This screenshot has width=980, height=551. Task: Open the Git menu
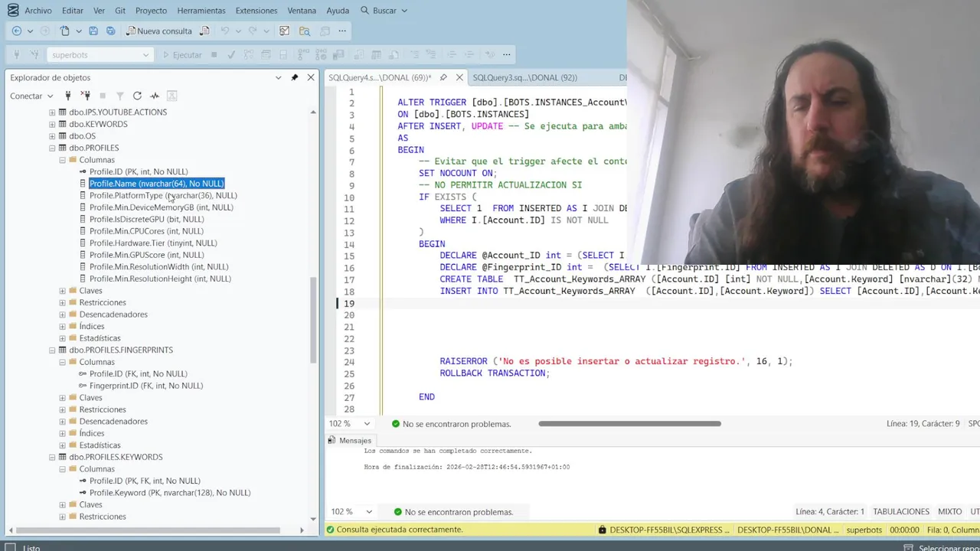click(x=120, y=11)
